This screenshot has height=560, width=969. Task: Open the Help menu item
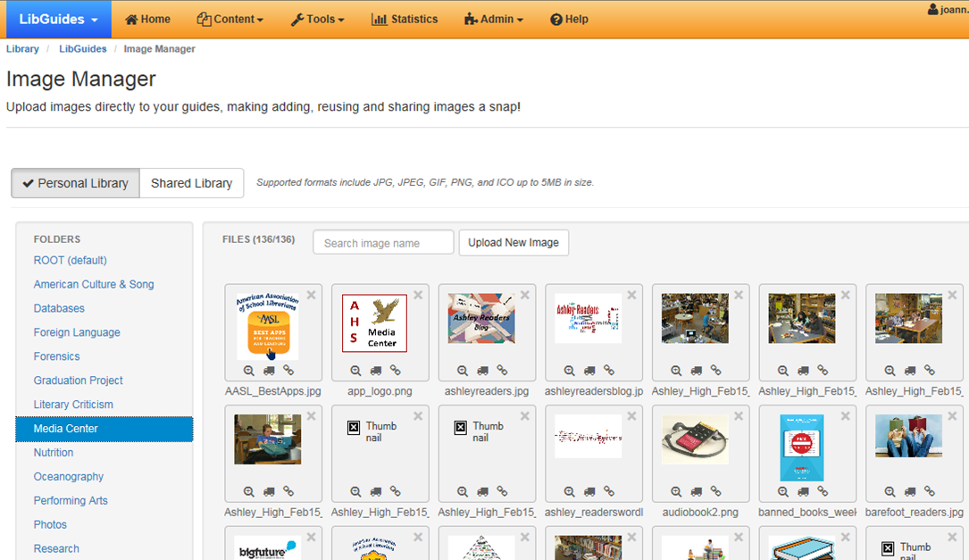(x=569, y=19)
